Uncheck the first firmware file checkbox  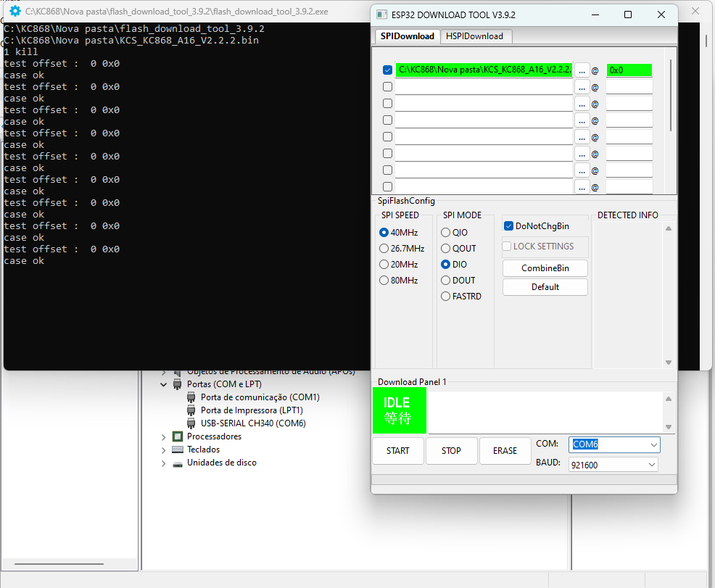(387, 70)
